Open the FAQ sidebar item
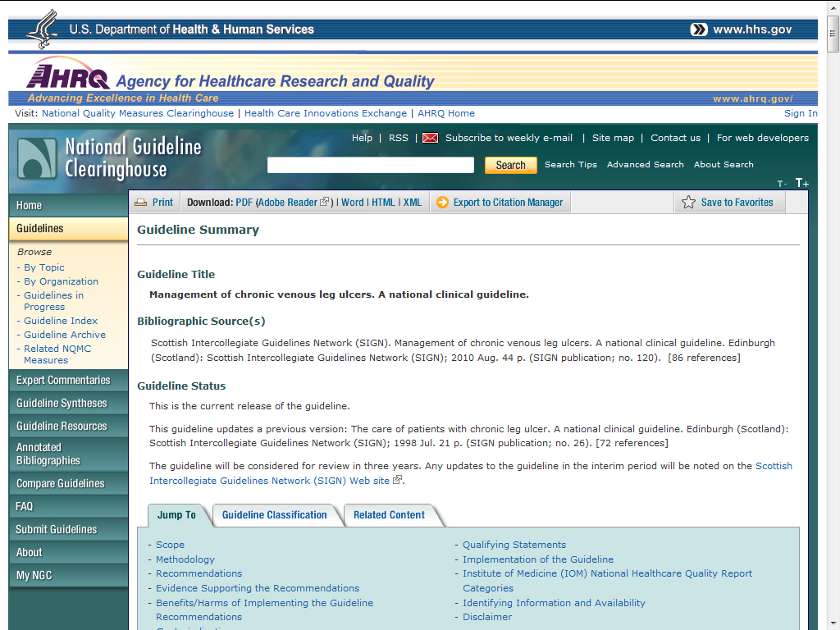The image size is (840, 630). click(x=69, y=507)
